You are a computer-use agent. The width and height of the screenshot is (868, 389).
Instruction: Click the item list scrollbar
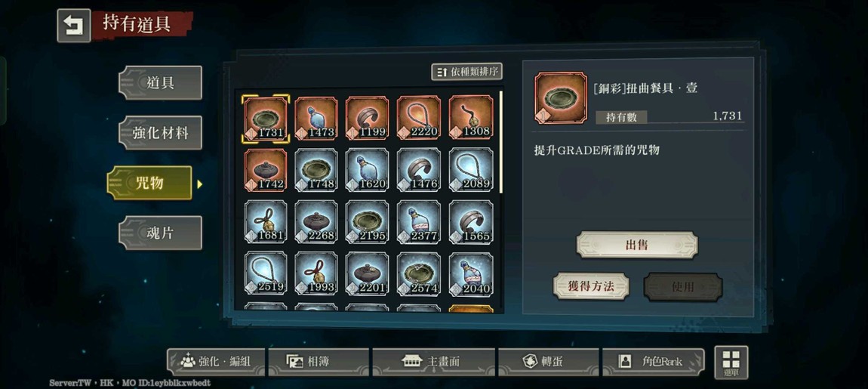tap(501, 143)
